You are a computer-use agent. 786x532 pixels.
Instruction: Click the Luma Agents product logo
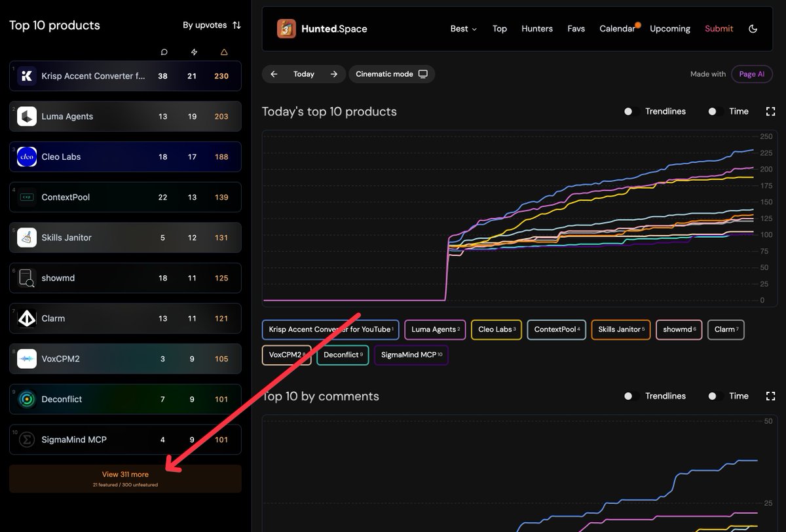pyautogui.click(x=27, y=117)
